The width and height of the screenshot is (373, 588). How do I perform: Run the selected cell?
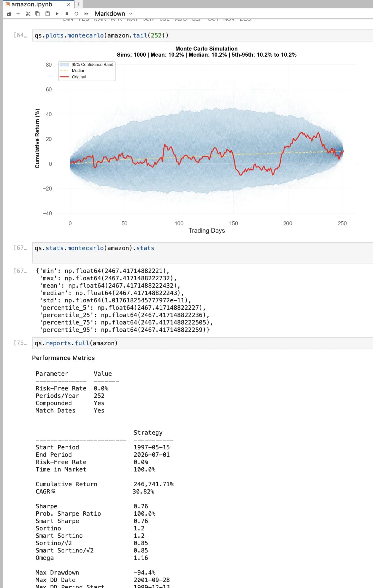tap(57, 14)
